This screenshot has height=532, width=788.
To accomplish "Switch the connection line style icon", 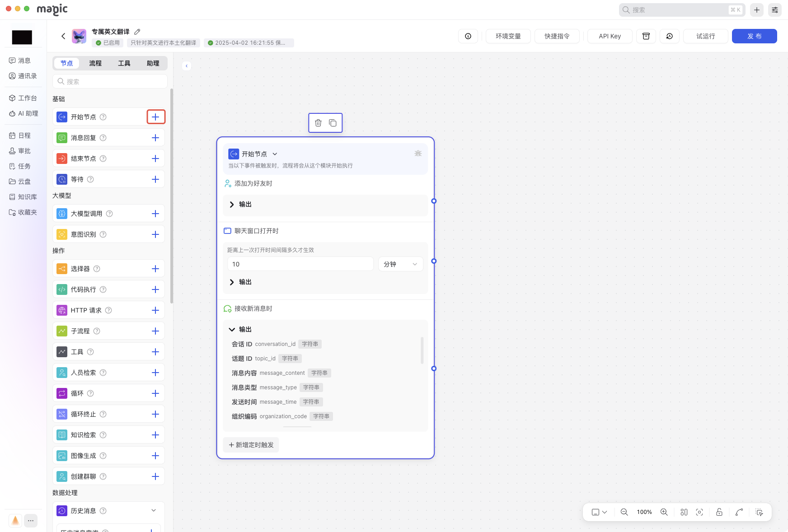I will tap(739, 512).
